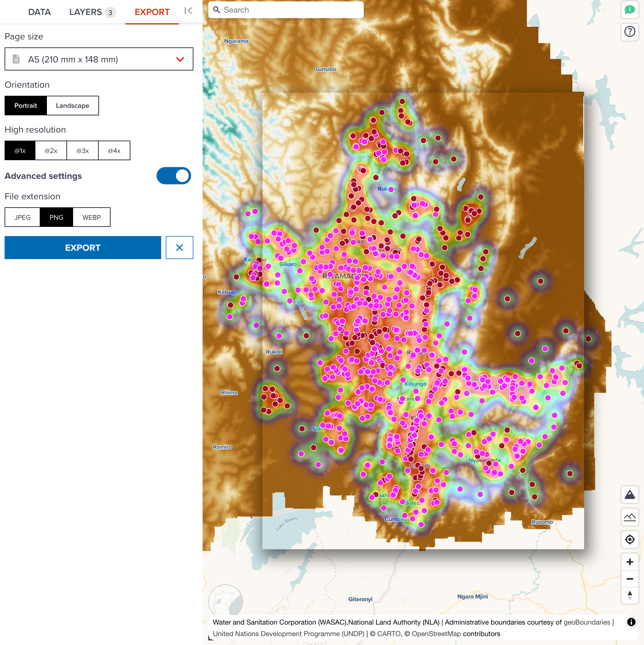This screenshot has width=644, height=645.
Task: Toggle the hillshade terrain icon
Action: point(630,517)
